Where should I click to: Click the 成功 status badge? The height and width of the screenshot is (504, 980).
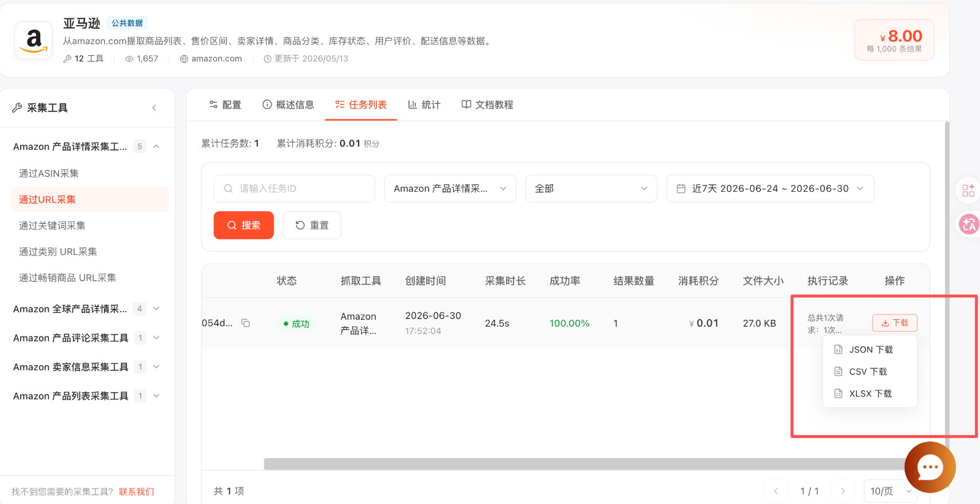point(296,324)
